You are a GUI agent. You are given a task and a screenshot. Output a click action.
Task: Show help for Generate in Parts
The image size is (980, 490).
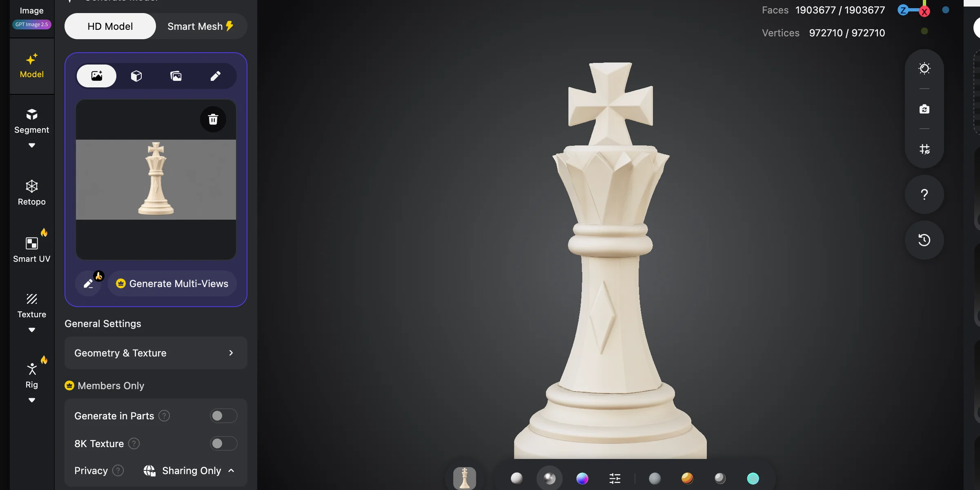[x=164, y=416]
